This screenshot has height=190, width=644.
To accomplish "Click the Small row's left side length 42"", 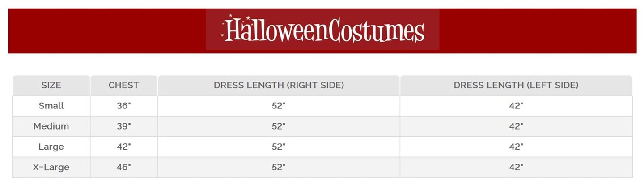I will 516,106.
